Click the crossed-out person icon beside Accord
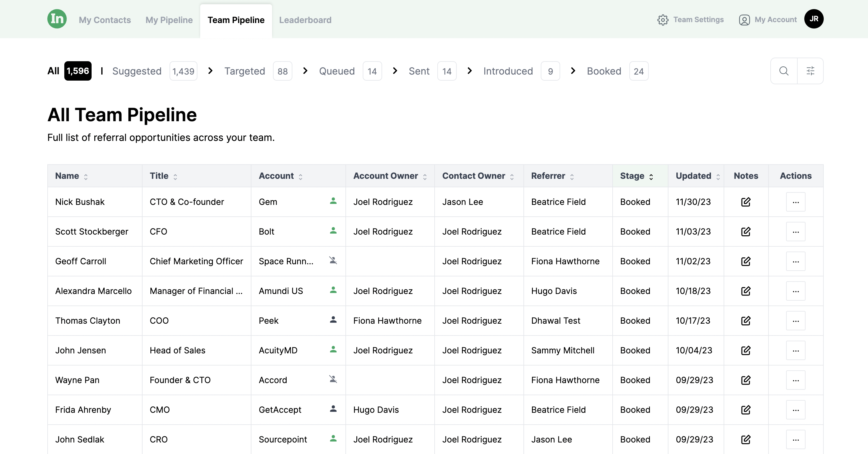 333,379
